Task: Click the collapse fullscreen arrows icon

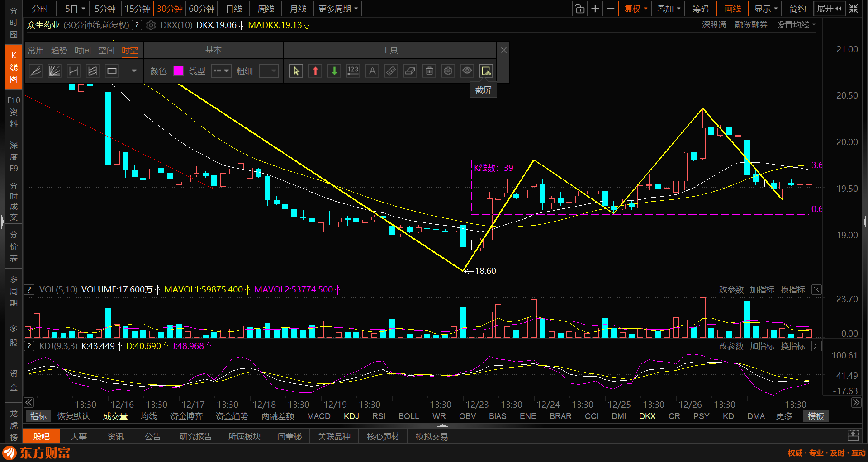Action: click(x=853, y=9)
